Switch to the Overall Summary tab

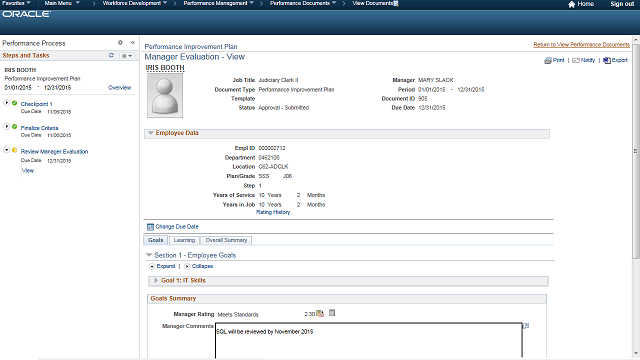point(226,240)
